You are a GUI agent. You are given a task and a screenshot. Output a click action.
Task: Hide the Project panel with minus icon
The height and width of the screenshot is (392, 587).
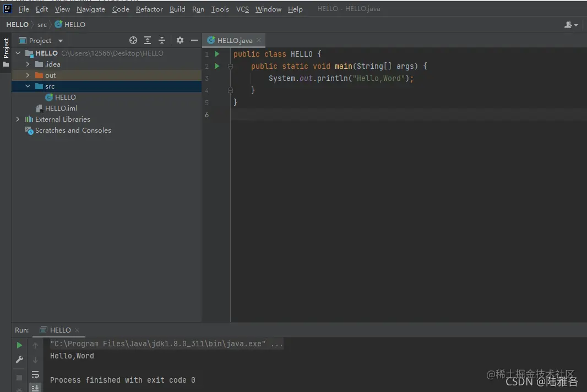tap(194, 40)
